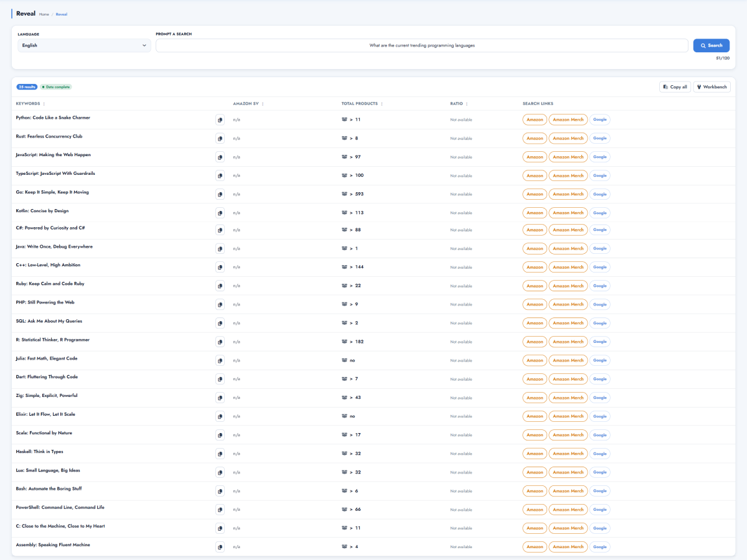Image resolution: width=747 pixels, height=560 pixels.
Task: Open the Language dropdown set to English
Action: pyautogui.click(x=84, y=45)
